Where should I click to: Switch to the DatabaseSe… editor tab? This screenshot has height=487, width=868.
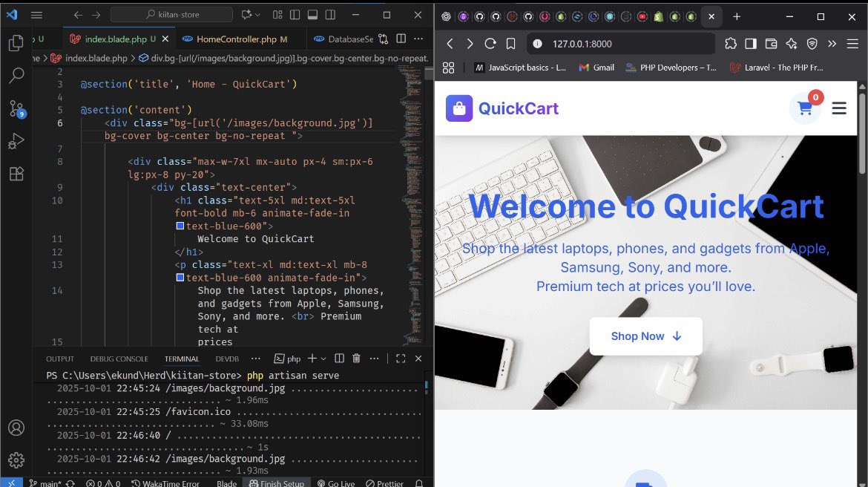(343, 39)
